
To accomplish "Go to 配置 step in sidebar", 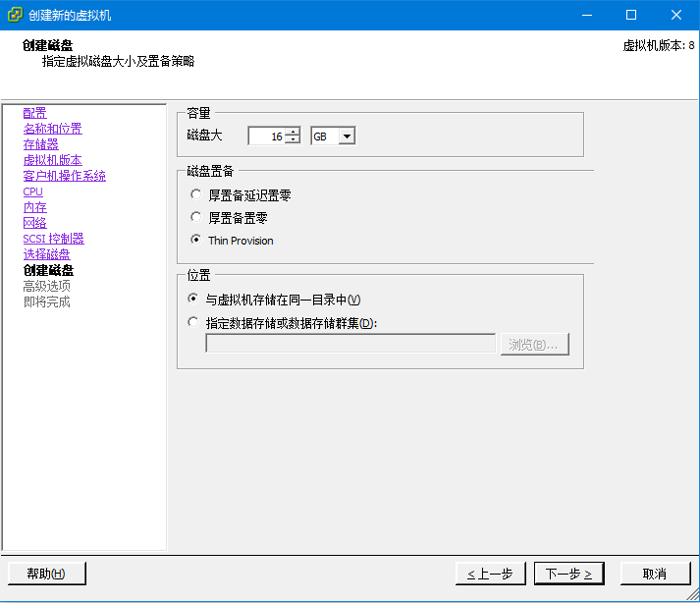I will tap(34, 113).
